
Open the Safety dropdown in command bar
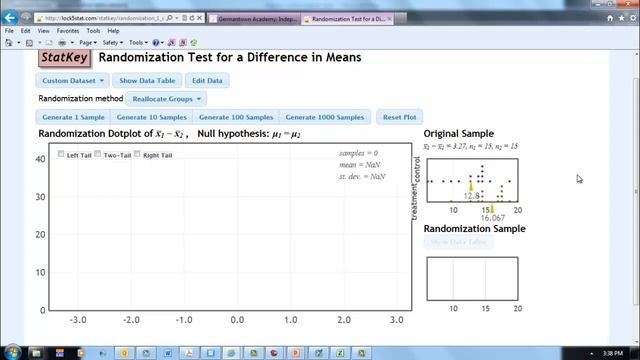click(113, 42)
